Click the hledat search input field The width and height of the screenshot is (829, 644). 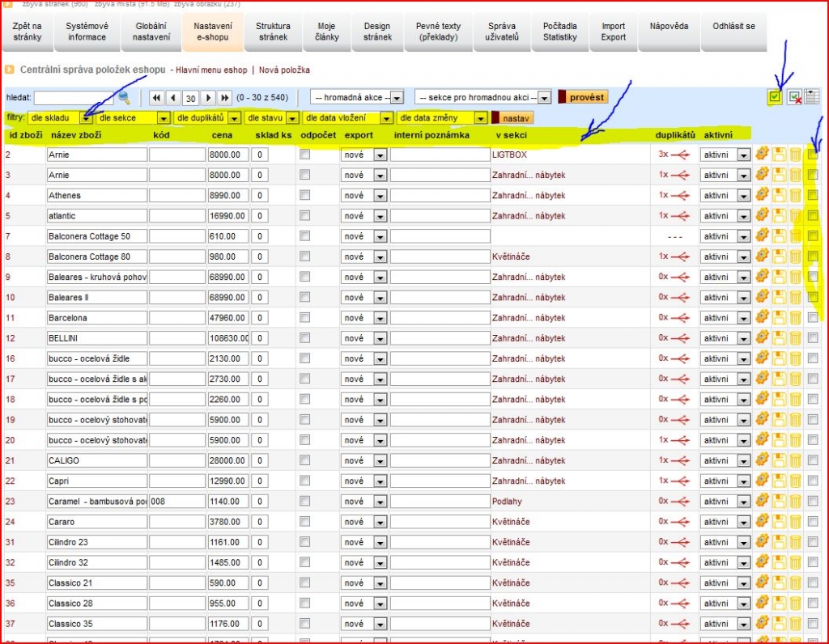click(74, 98)
